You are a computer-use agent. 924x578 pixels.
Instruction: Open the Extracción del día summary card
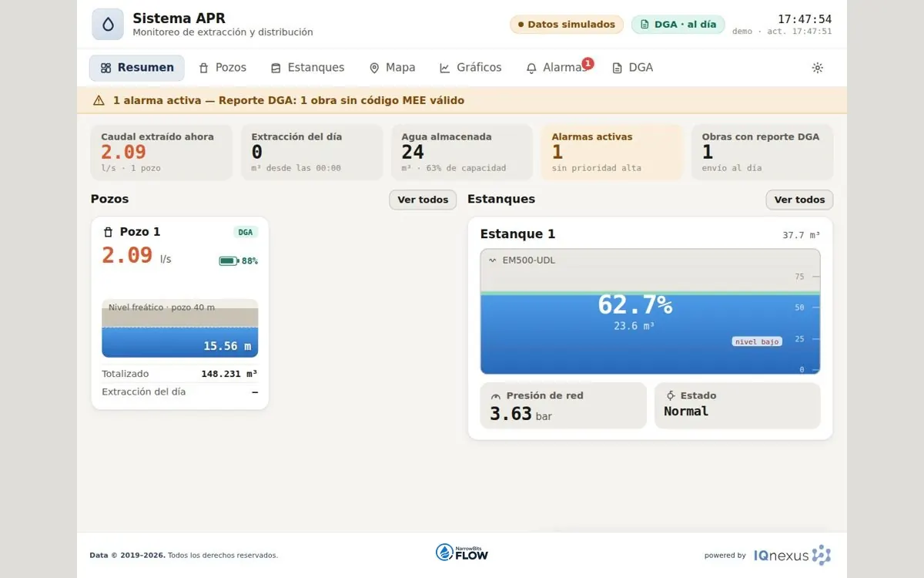click(312, 153)
